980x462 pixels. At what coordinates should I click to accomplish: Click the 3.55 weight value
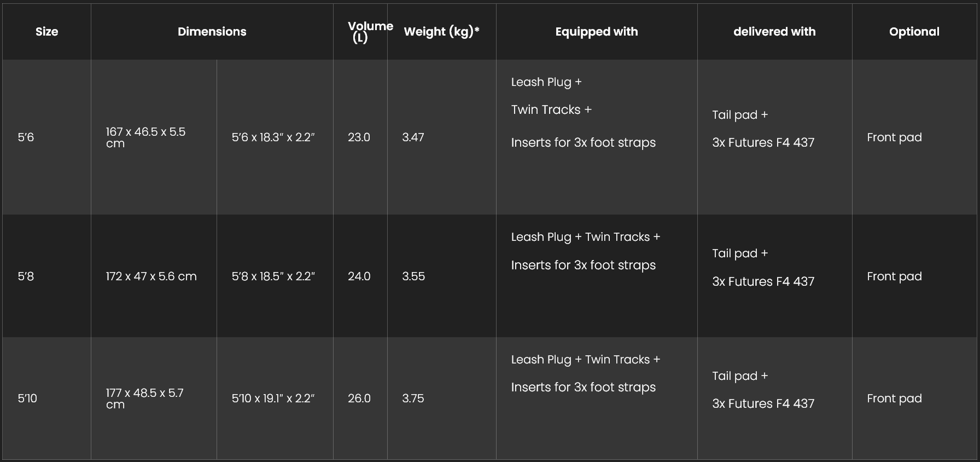(x=413, y=276)
